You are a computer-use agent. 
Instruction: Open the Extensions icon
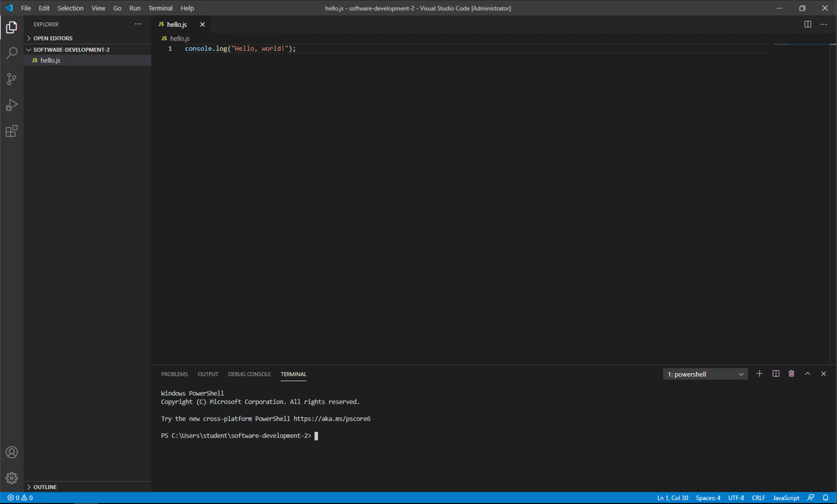coord(12,131)
